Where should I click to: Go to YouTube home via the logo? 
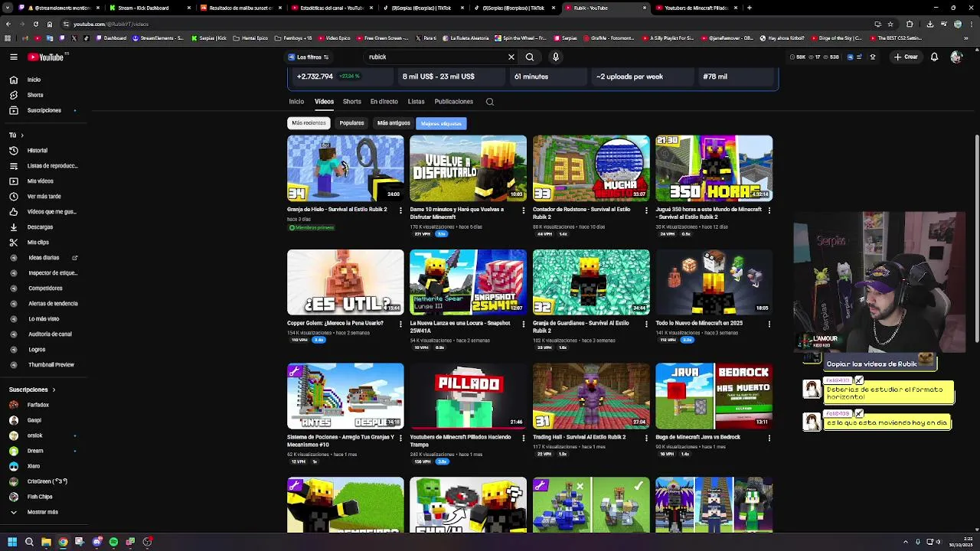click(x=46, y=57)
